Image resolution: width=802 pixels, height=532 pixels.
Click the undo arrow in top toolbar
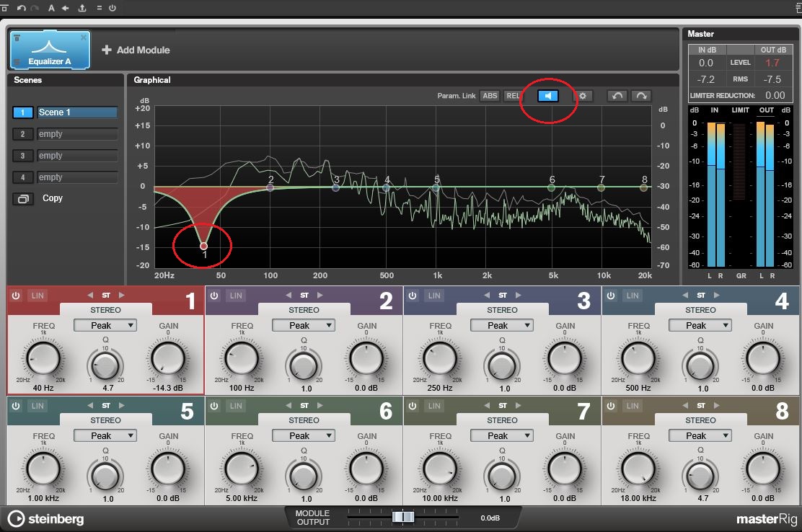(22, 8)
